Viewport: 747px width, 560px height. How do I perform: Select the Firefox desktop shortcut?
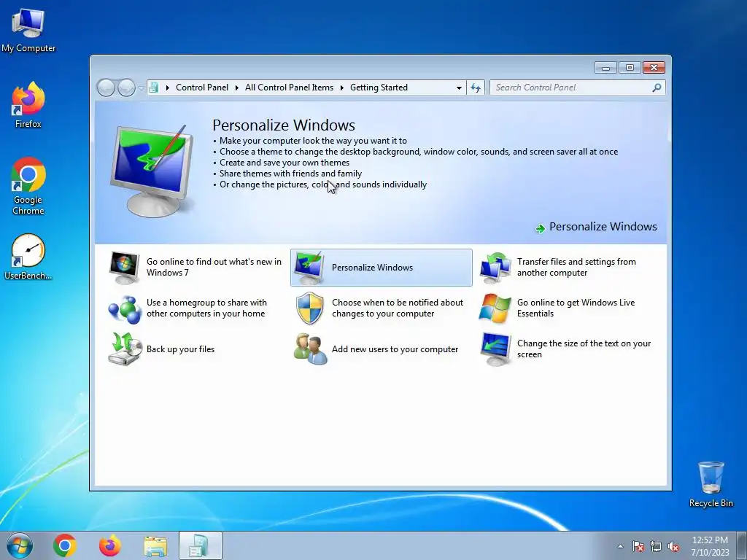[28, 105]
